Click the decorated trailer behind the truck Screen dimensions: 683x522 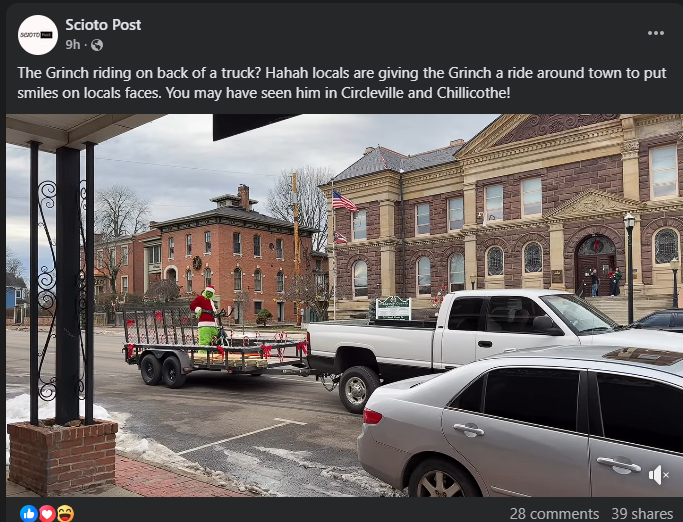216,344
